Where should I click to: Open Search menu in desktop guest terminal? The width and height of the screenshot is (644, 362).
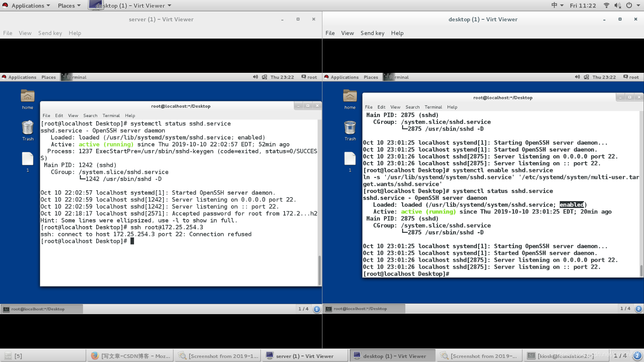point(413,107)
